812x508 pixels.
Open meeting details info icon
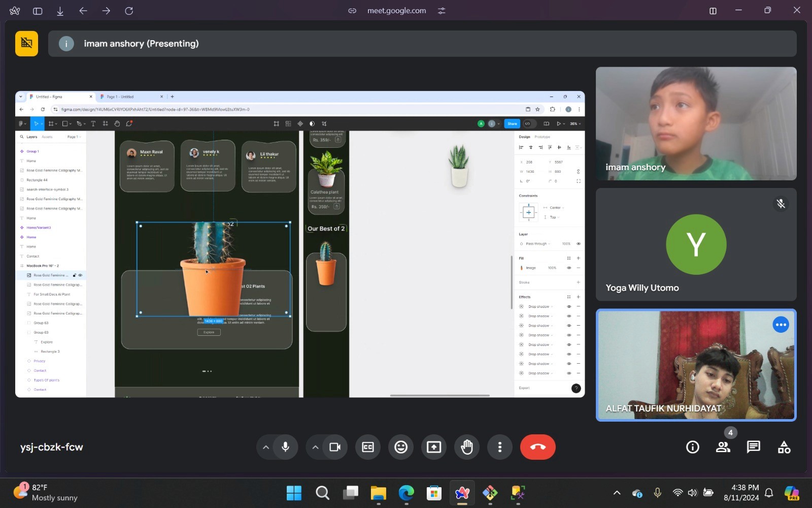coord(693,447)
